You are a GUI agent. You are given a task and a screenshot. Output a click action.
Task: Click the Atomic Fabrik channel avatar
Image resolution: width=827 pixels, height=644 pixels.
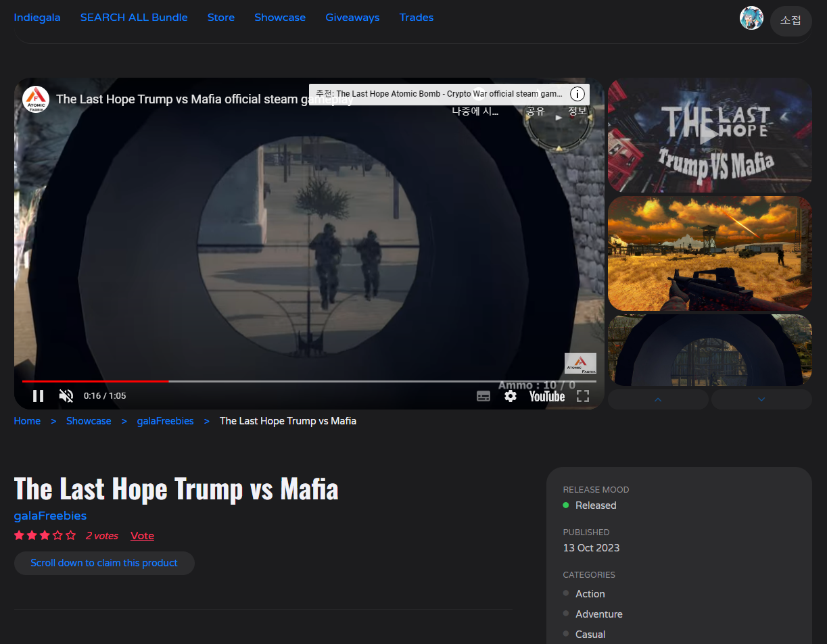[36, 99]
